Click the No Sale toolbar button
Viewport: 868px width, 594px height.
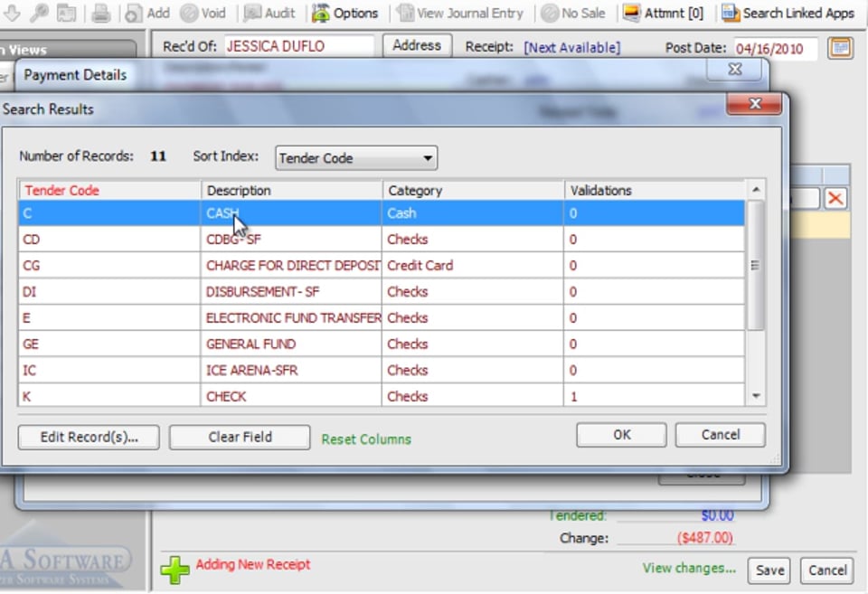[x=573, y=13]
